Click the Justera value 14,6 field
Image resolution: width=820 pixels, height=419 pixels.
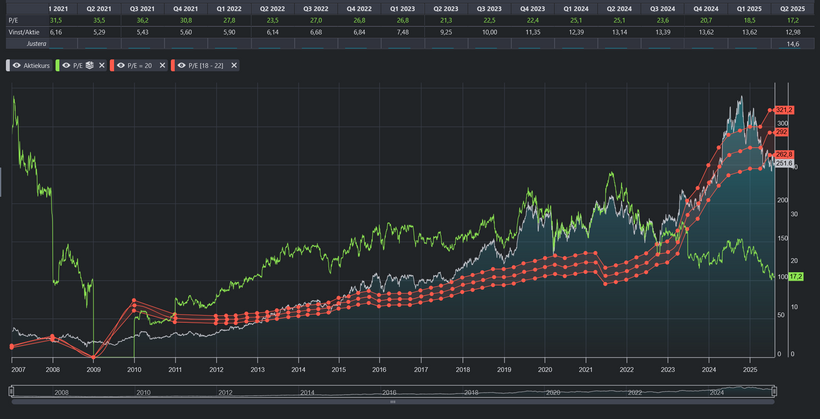pos(792,45)
